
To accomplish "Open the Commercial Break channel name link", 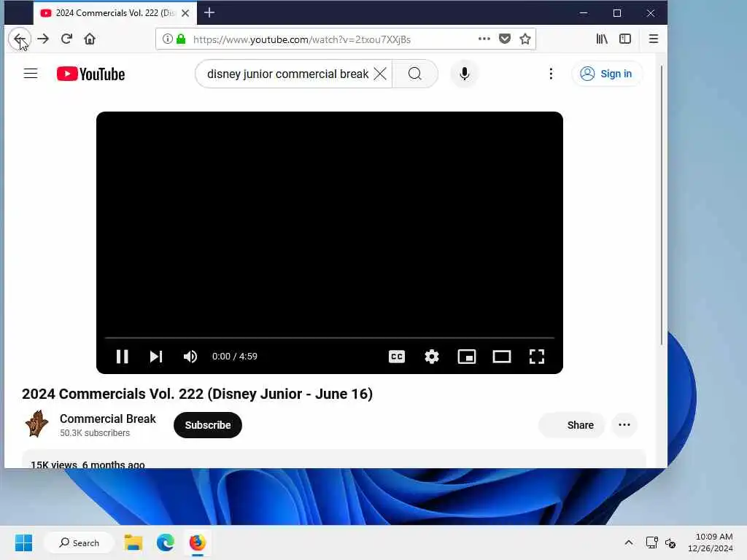I will [108, 419].
